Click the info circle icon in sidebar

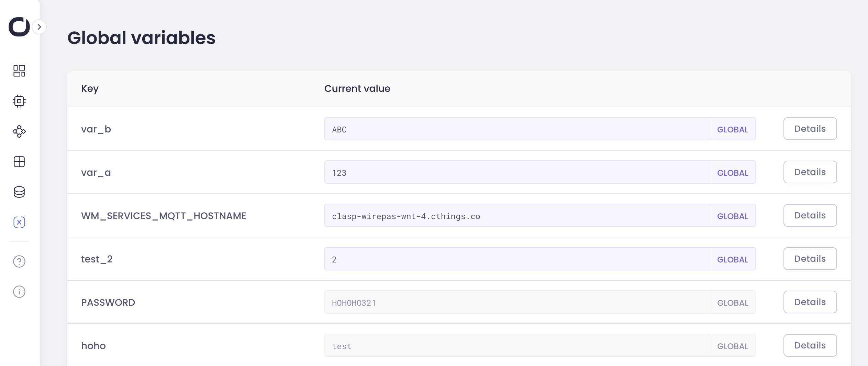19,292
